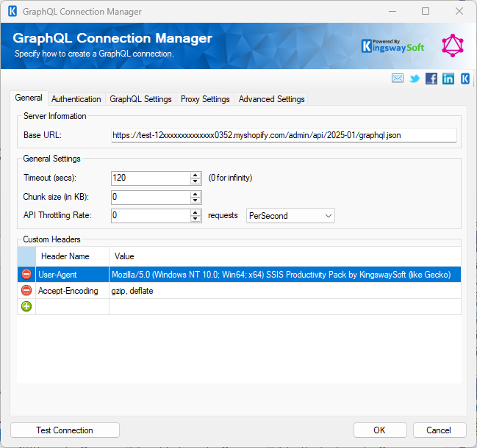
Task: Close the GraphQL Connection Manager window
Action: pyautogui.click(x=459, y=12)
